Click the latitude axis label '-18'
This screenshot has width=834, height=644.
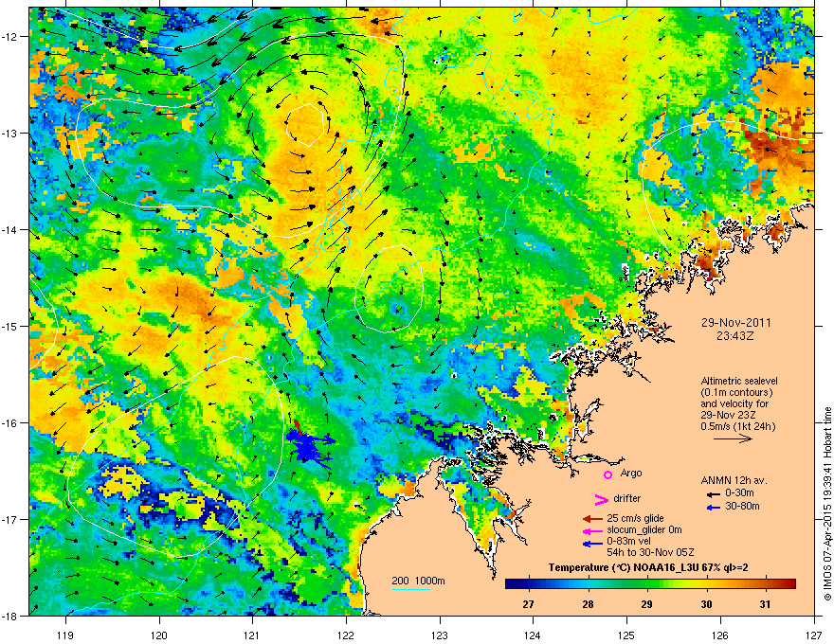pyautogui.click(x=10, y=616)
